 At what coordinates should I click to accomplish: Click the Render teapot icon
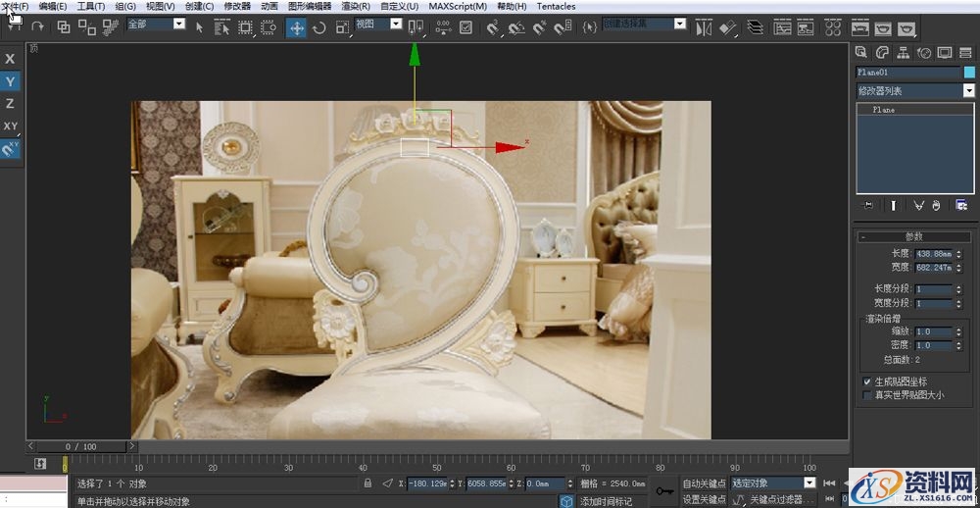click(x=906, y=27)
